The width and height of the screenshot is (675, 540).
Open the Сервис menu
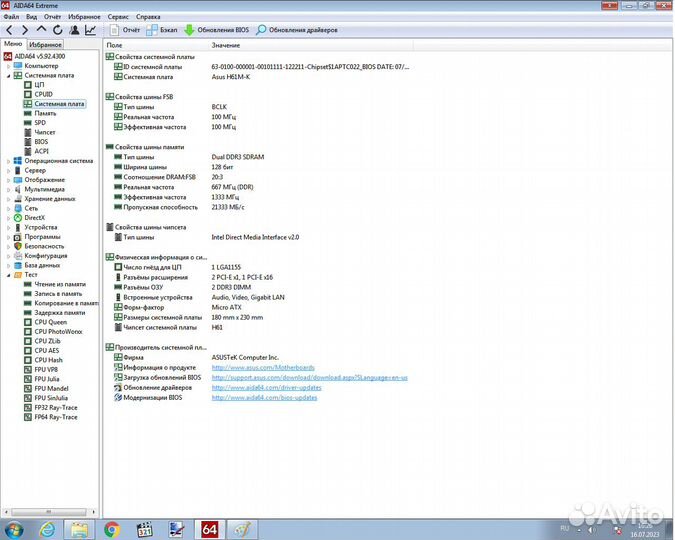[x=117, y=17]
